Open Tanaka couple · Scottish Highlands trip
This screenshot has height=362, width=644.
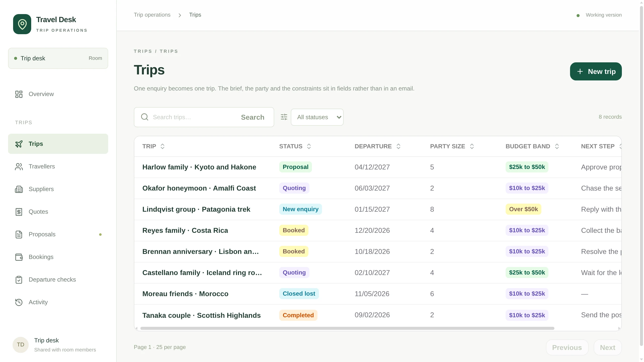202,315
